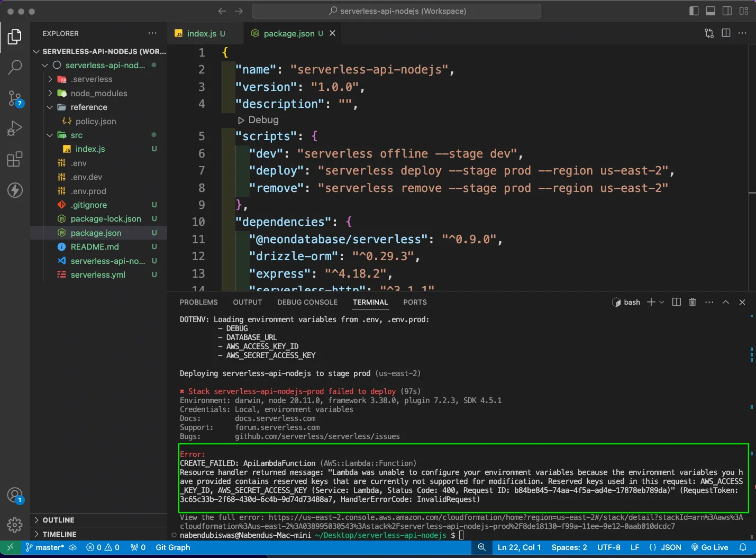Viewport: 756px width, 558px height.
Task: Open the Run and Debug view
Action: coord(15,129)
